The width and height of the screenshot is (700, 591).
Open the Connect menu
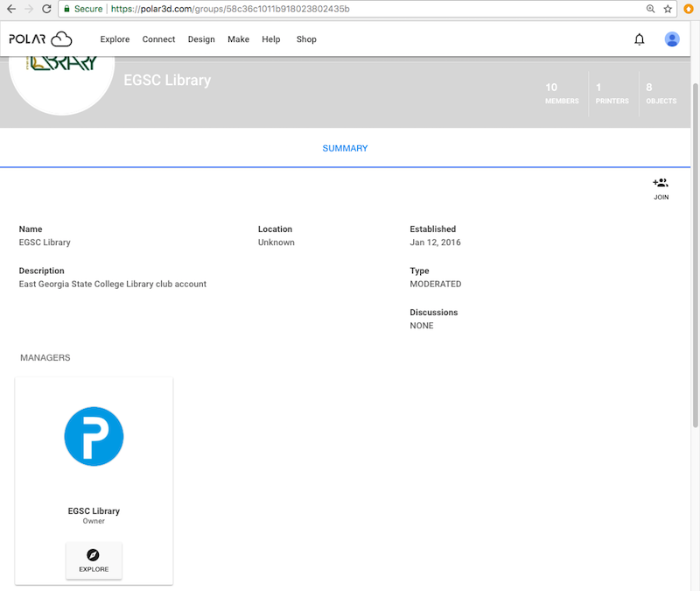pos(158,39)
